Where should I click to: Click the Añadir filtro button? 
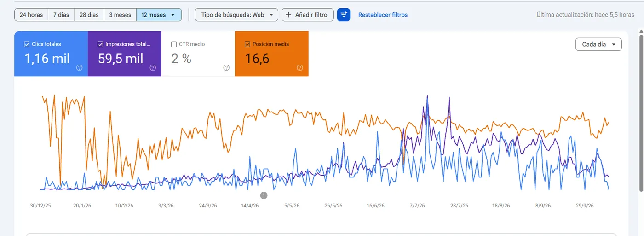tap(307, 15)
